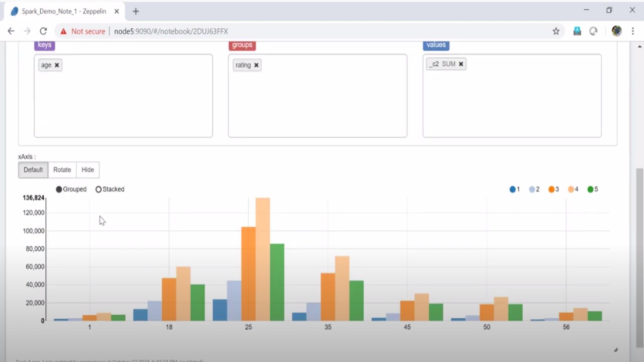Click the keys label badge

click(x=44, y=45)
